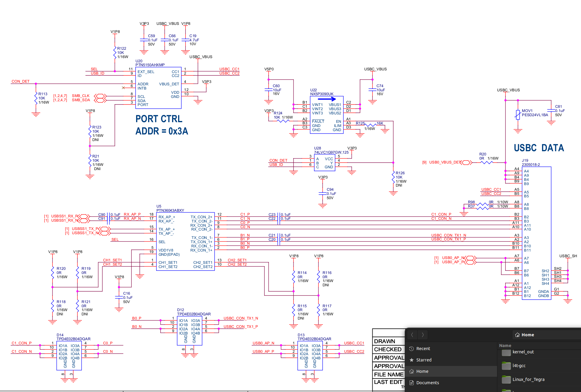This screenshot has width=581, height=392.
Task: Open the Recent sidebar location
Action: click(423, 349)
